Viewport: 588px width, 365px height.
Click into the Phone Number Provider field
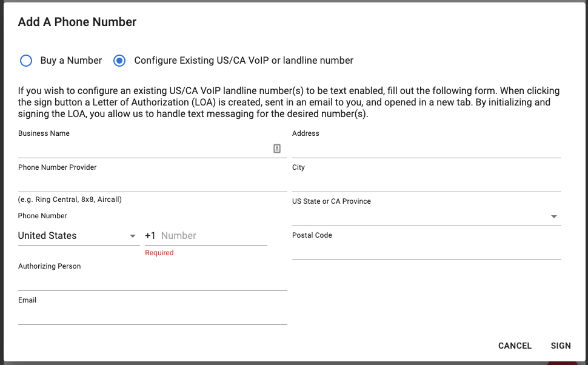(x=153, y=182)
